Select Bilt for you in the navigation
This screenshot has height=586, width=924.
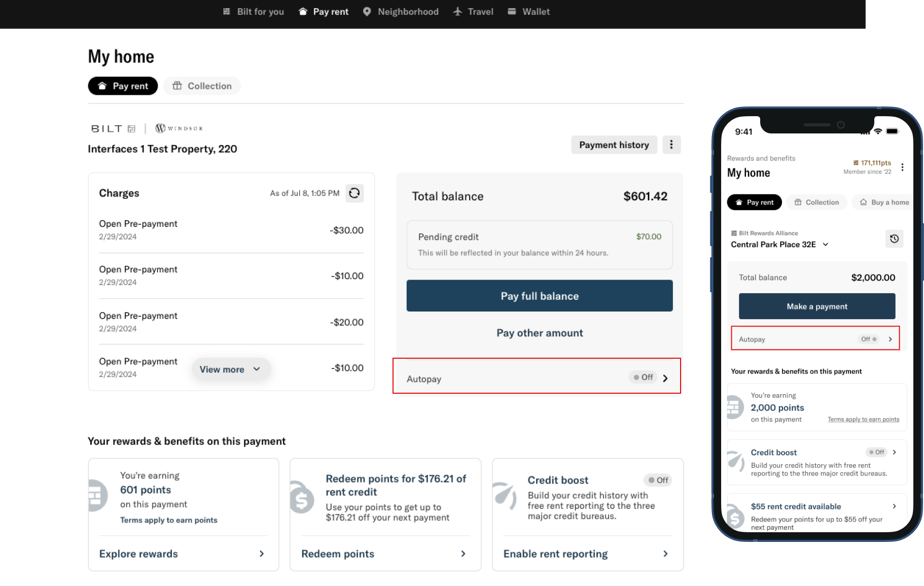point(253,11)
